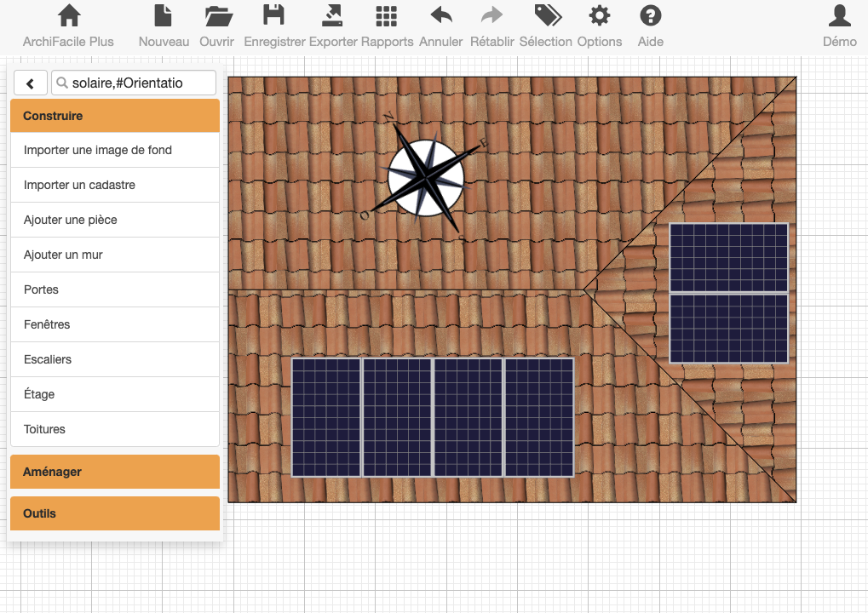
Task: Open the Sélection tags tool
Action: (546, 17)
